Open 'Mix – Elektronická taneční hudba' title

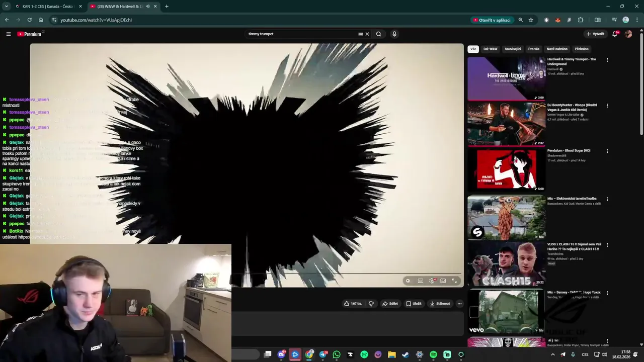click(x=572, y=199)
